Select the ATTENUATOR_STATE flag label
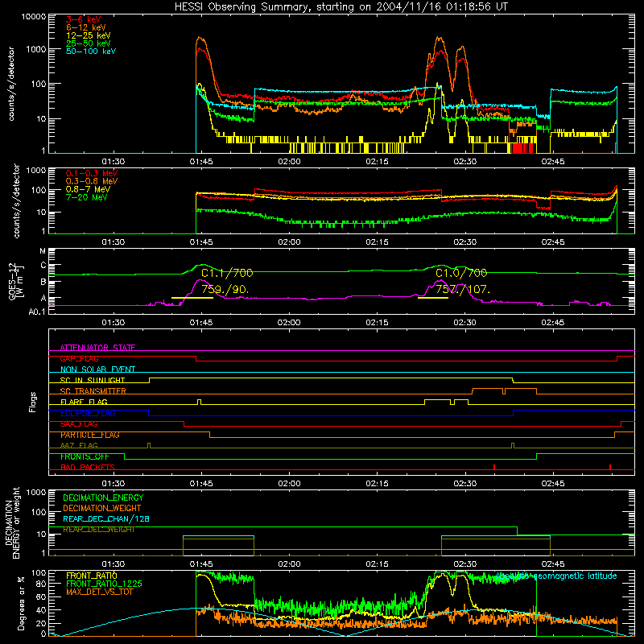The width and height of the screenshot is (644, 644). click(x=97, y=348)
